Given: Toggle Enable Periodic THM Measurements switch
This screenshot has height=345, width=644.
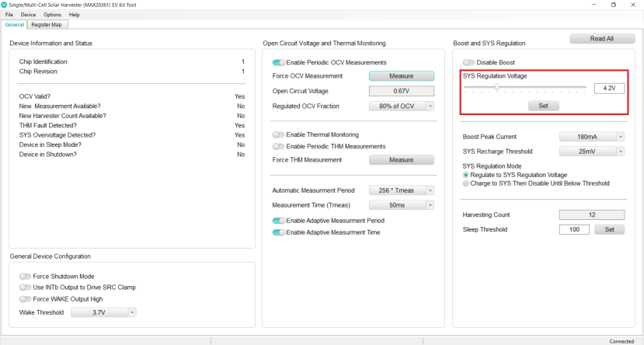Looking at the screenshot, I should (x=279, y=146).
